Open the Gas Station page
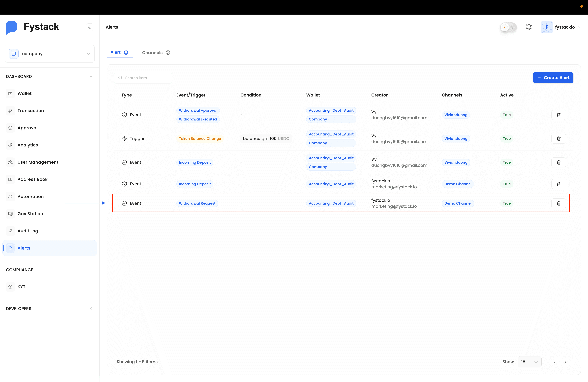Screen dimensions: 588x382 pos(30,214)
